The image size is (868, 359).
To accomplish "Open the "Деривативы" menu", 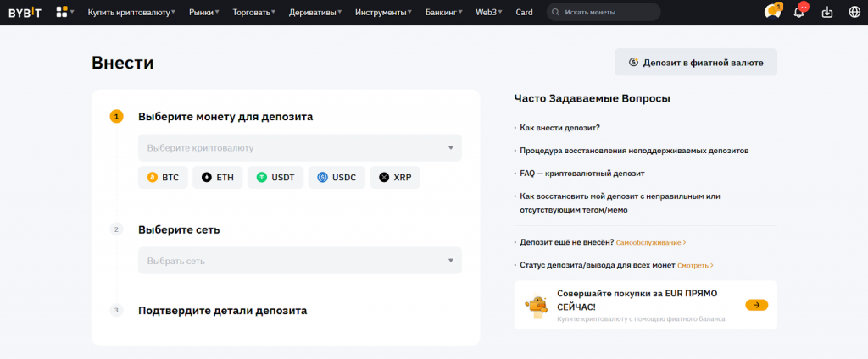I will [315, 13].
